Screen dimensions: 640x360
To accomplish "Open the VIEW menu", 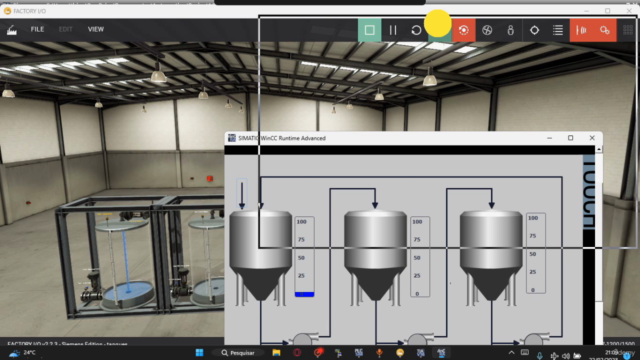I will tap(96, 29).
